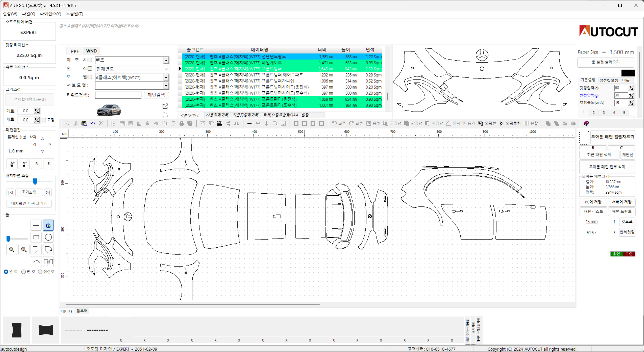Click the scissors cut icon

point(76,123)
